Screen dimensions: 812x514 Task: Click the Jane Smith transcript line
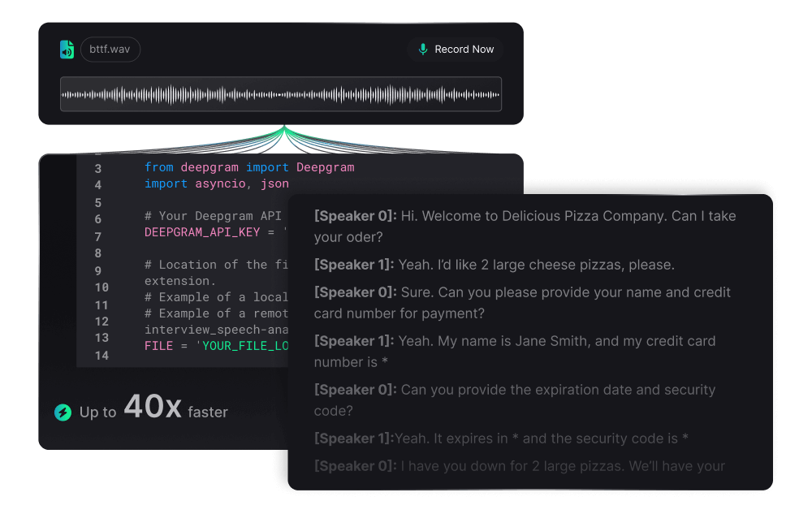(x=515, y=352)
